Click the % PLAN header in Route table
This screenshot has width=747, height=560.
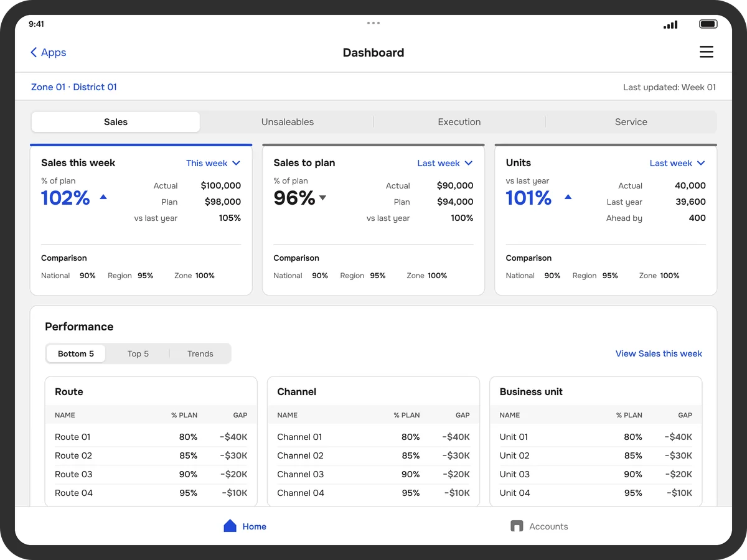click(184, 415)
